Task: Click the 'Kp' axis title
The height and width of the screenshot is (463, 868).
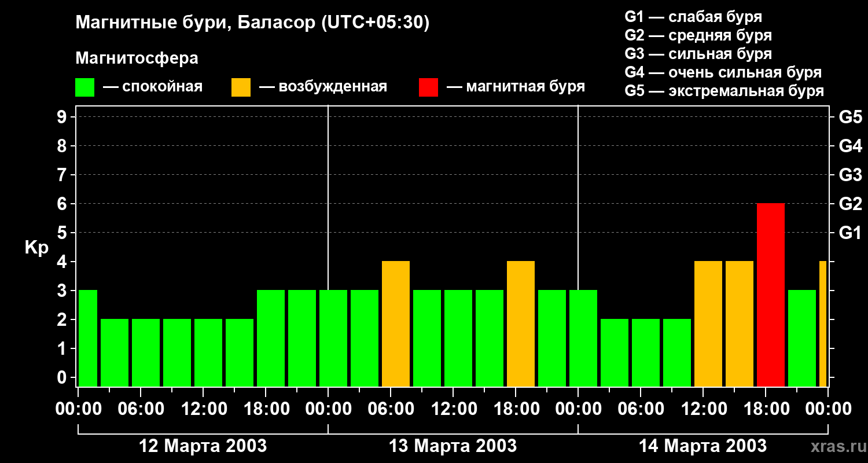Action: pyautogui.click(x=36, y=247)
